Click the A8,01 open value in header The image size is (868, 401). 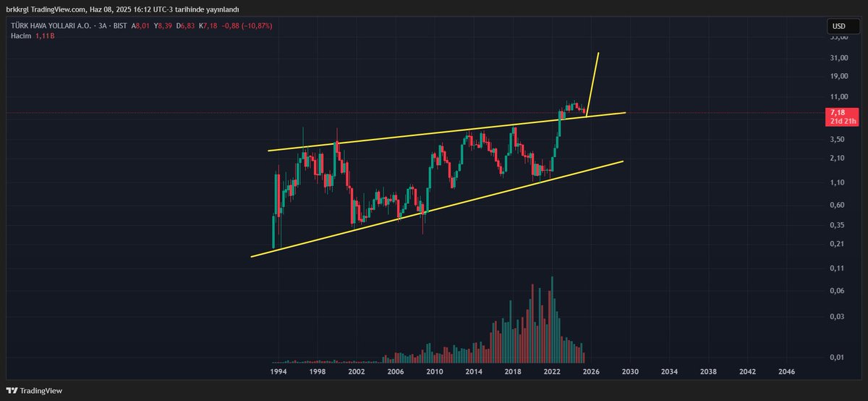pos(141,26)
